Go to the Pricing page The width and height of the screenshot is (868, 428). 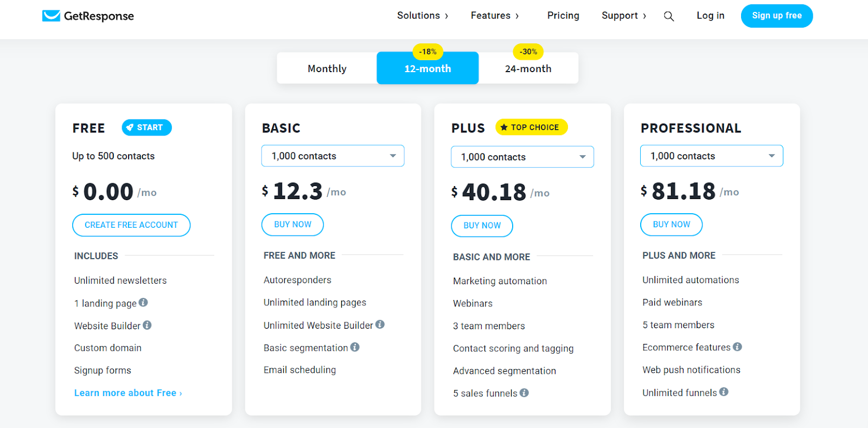(563, 16)
